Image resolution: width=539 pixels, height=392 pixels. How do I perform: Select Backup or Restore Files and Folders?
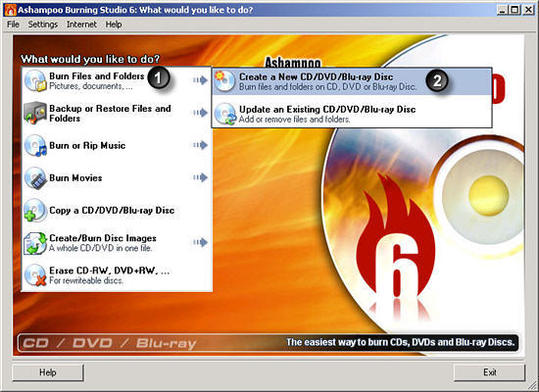(110, 113)
